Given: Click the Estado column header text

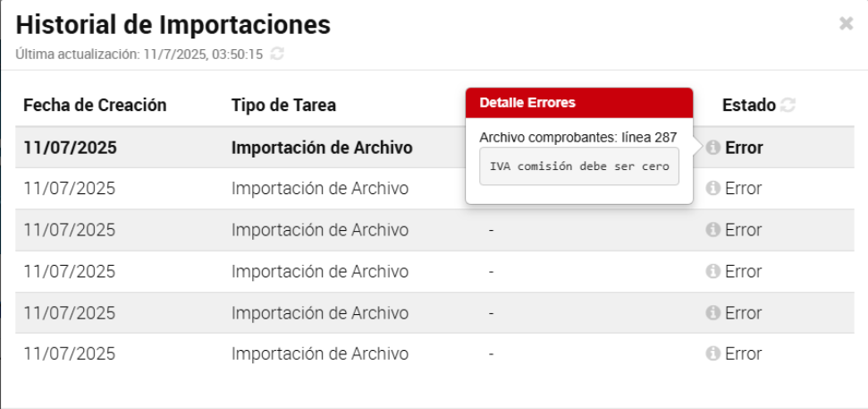Looking at the screenshot, I should tap(748, 106).
